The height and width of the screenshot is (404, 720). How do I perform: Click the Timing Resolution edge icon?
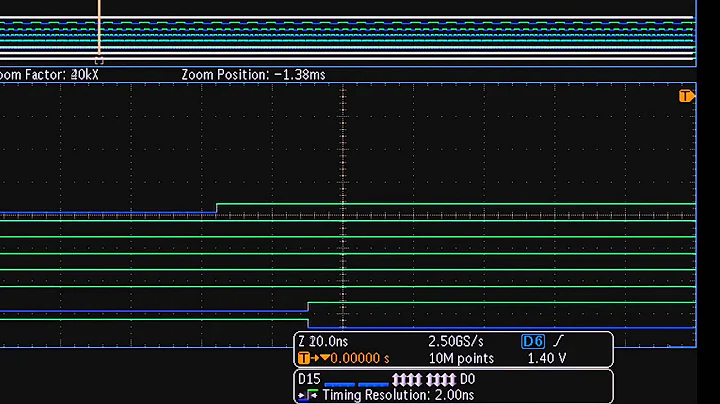pos(308,395)
